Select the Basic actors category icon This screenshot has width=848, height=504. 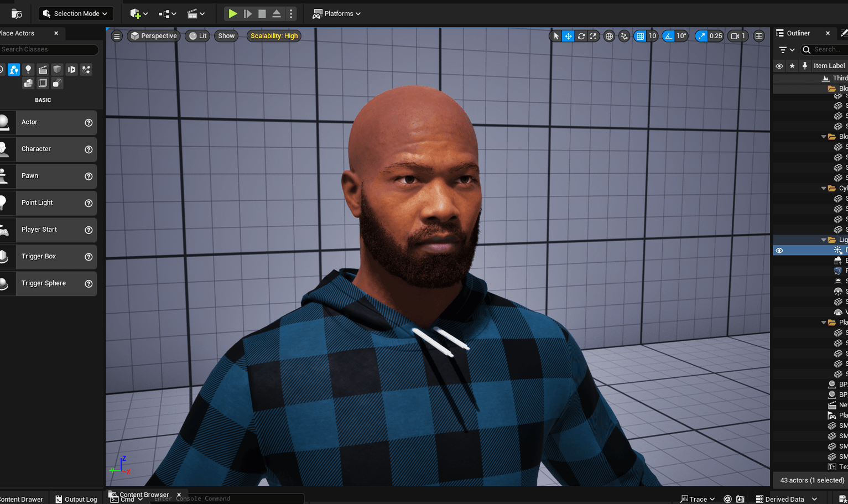click(x=14, y=69)
